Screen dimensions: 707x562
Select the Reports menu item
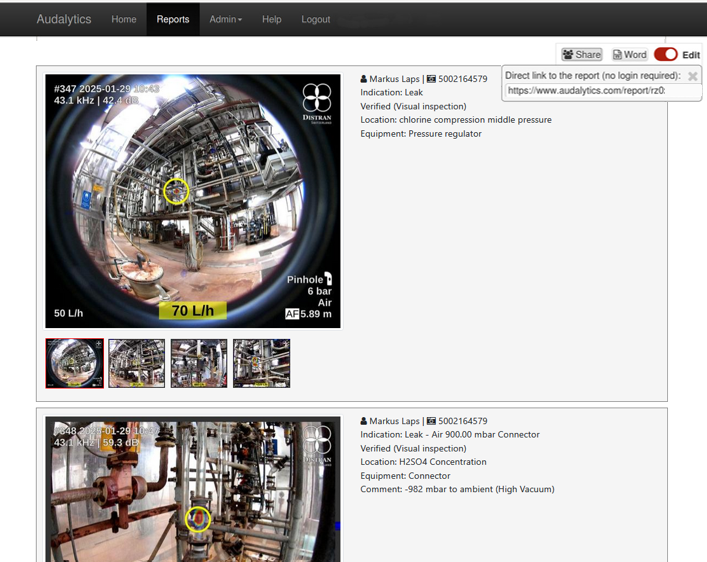coord(173,19)
